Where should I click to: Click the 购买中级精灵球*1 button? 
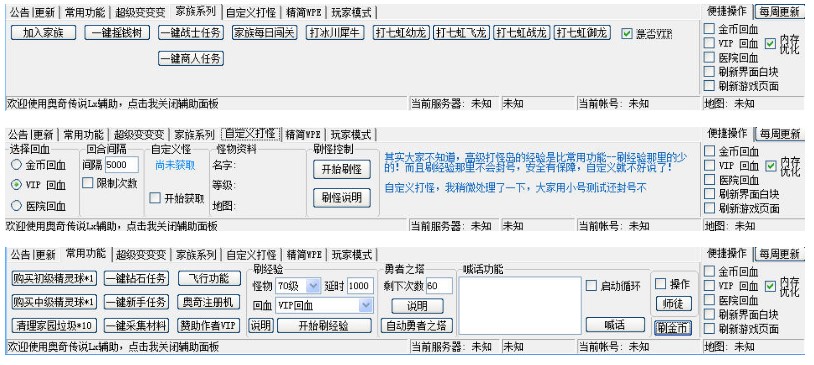(x=55, y=302)
